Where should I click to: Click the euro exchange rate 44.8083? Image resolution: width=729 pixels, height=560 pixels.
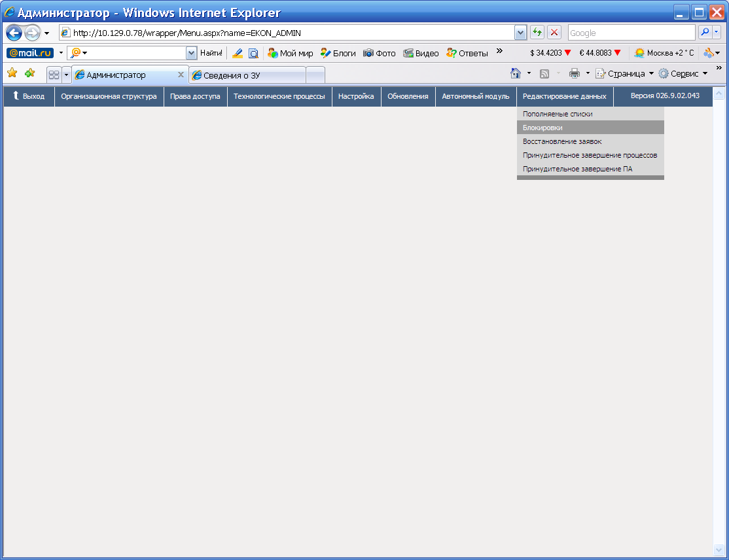(599, 53)
